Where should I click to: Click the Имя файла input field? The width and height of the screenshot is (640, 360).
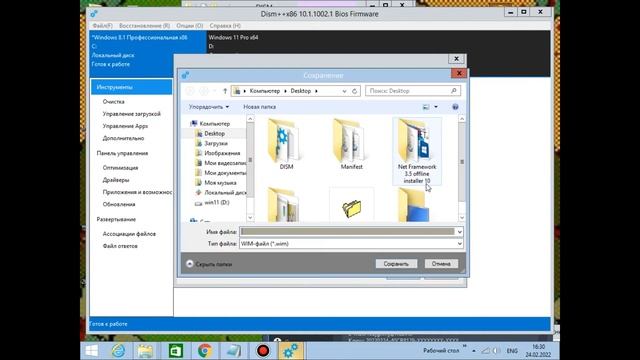click(347, 232)
